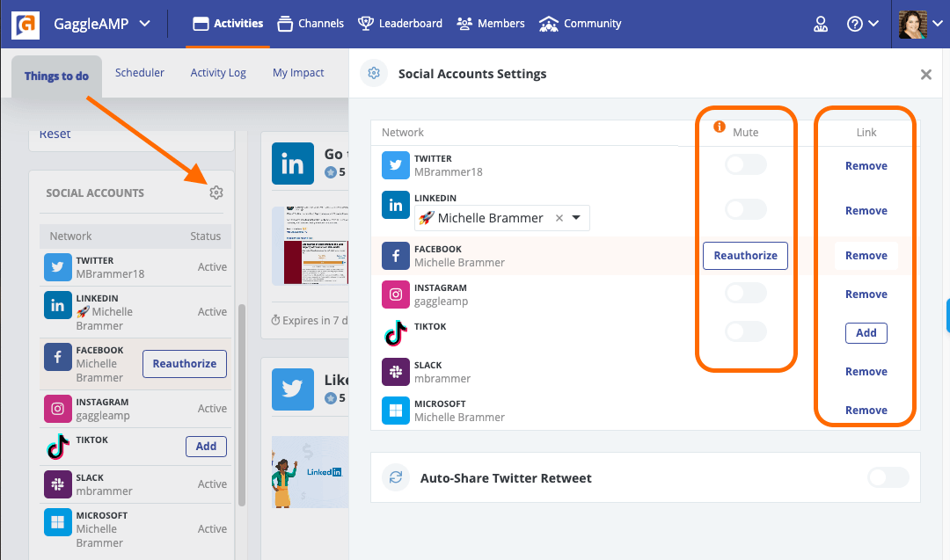Click Twitter icon in settings table

(396, 165)
